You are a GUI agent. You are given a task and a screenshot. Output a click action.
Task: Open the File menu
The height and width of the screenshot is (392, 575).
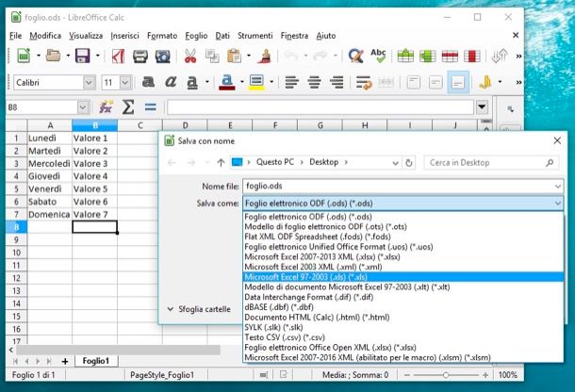coord(15,36)
